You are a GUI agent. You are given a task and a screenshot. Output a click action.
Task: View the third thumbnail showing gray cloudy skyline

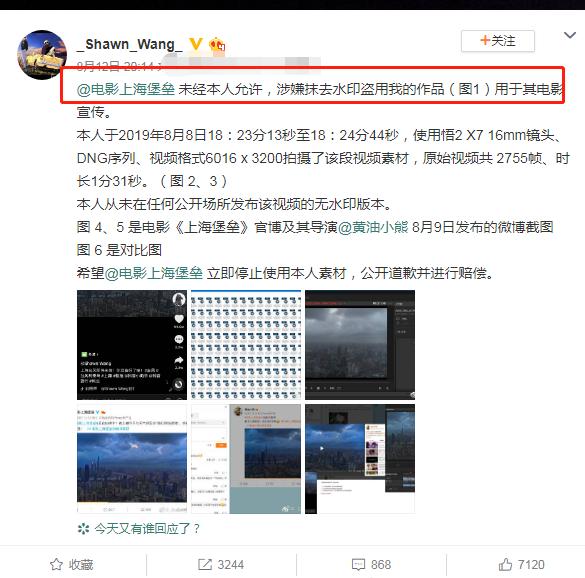(x=360, y=345)
